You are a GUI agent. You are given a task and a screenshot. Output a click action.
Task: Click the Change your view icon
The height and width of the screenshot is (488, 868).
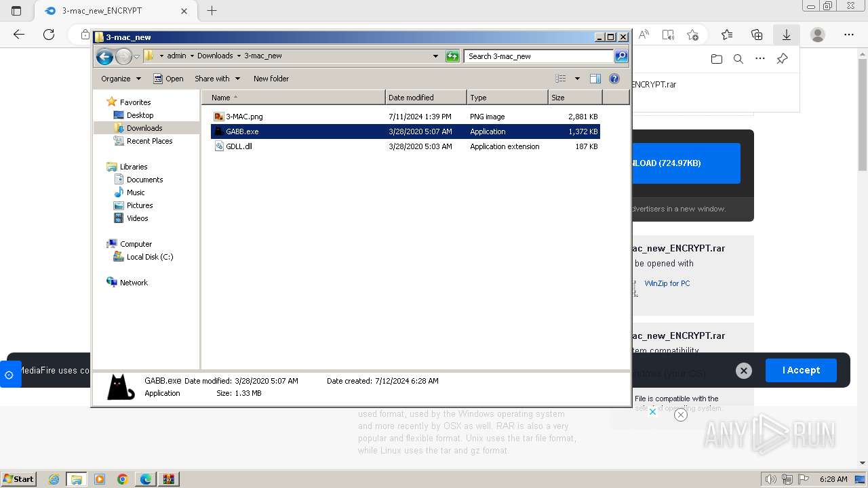click(561, 79)
